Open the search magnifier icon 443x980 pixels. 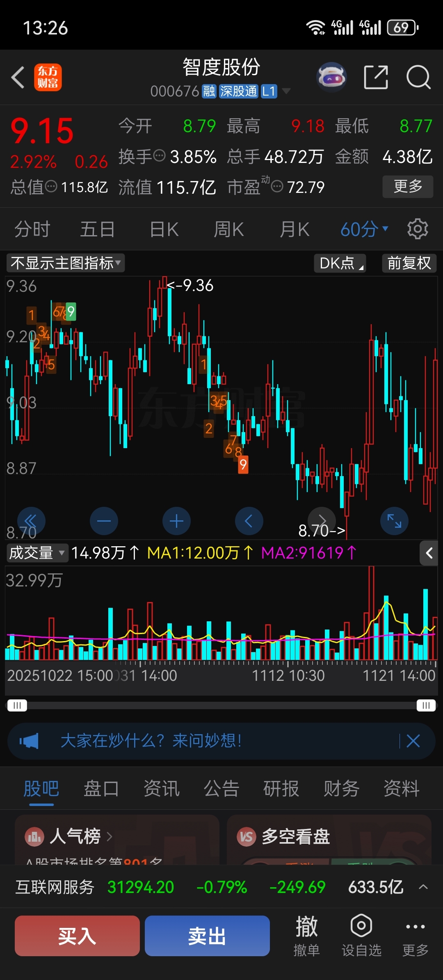[418, 77]
